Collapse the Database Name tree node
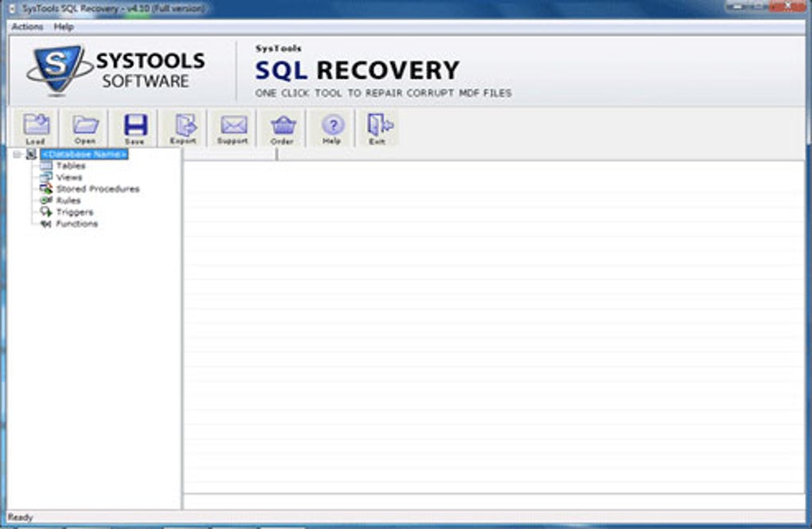 [17, 155]
